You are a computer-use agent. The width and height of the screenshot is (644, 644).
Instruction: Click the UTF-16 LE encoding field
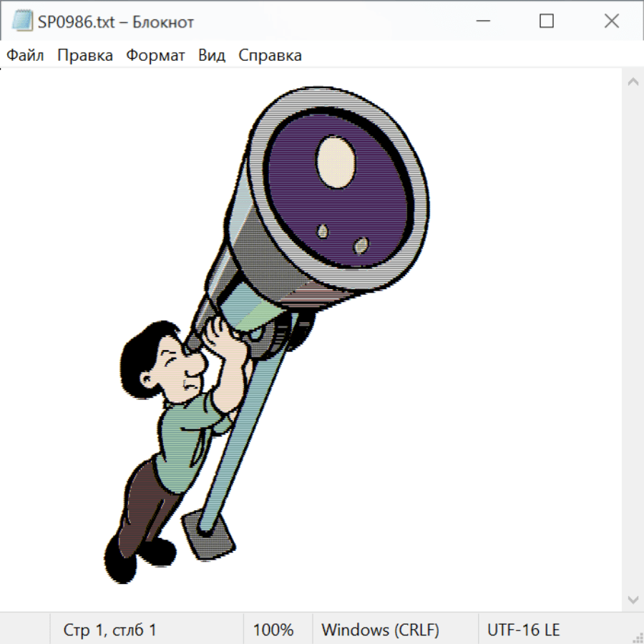(x=524, y=630)
